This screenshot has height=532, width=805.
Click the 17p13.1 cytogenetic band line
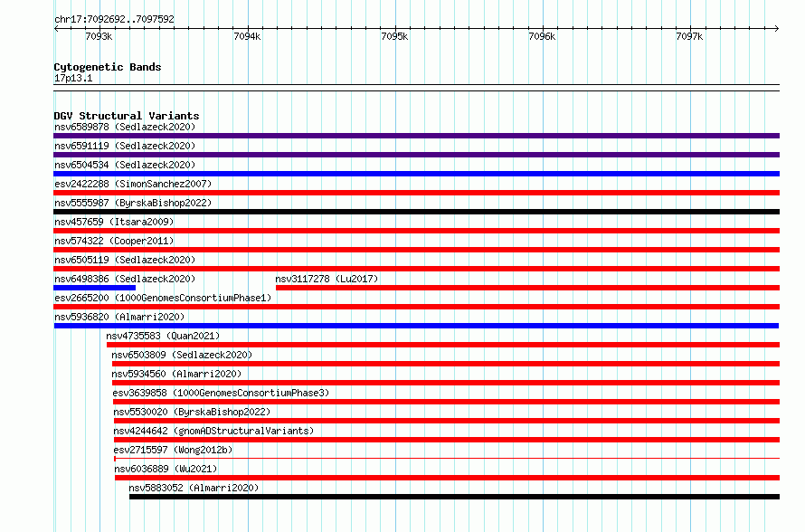tap(416, 88)
